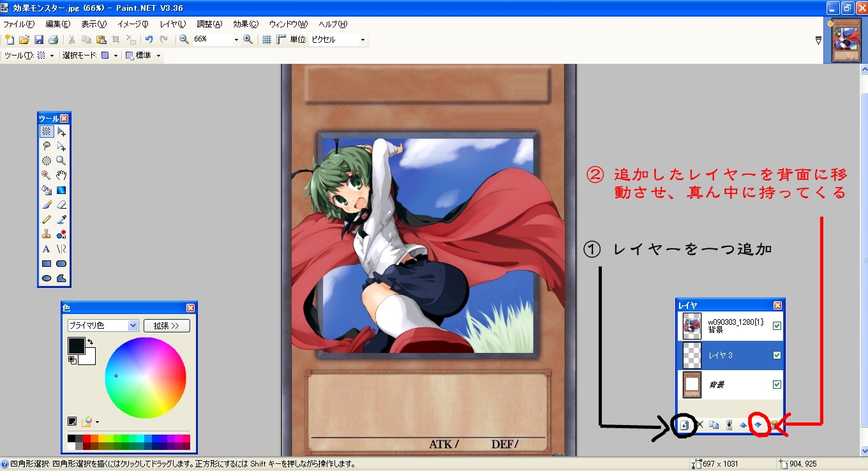The image size is (868, 471).
Task: Click the secondary white color swatch
Action: pyautogui.click(x=89, y=358)
